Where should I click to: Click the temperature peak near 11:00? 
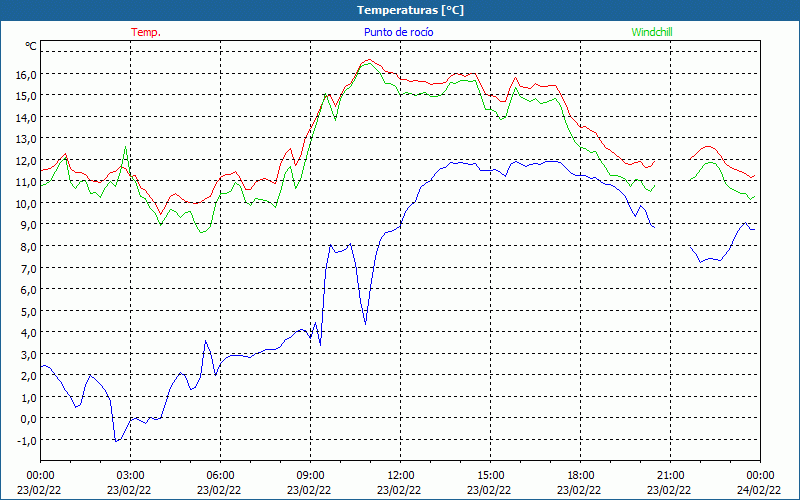click(x=369, y=60)
